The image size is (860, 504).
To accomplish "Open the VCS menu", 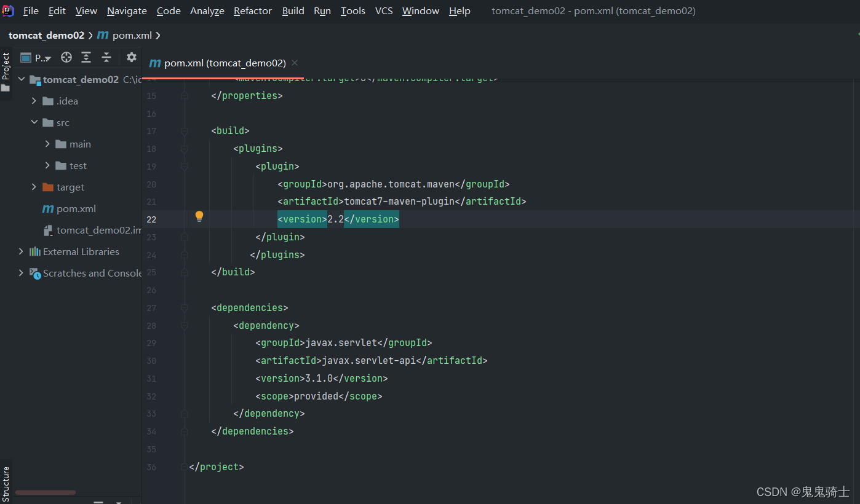I will coord(384,11).
